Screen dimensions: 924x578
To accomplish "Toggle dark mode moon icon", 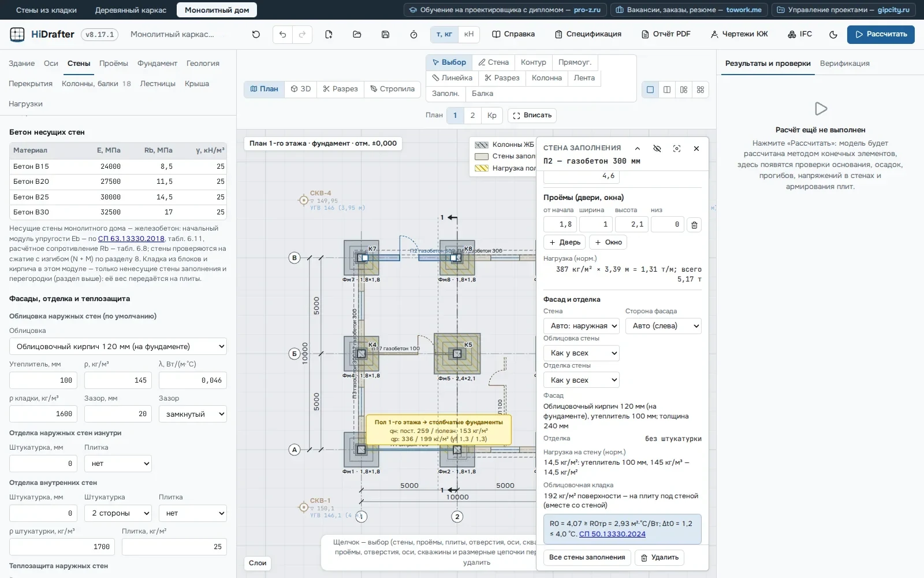I will click(x=833, y=34).
